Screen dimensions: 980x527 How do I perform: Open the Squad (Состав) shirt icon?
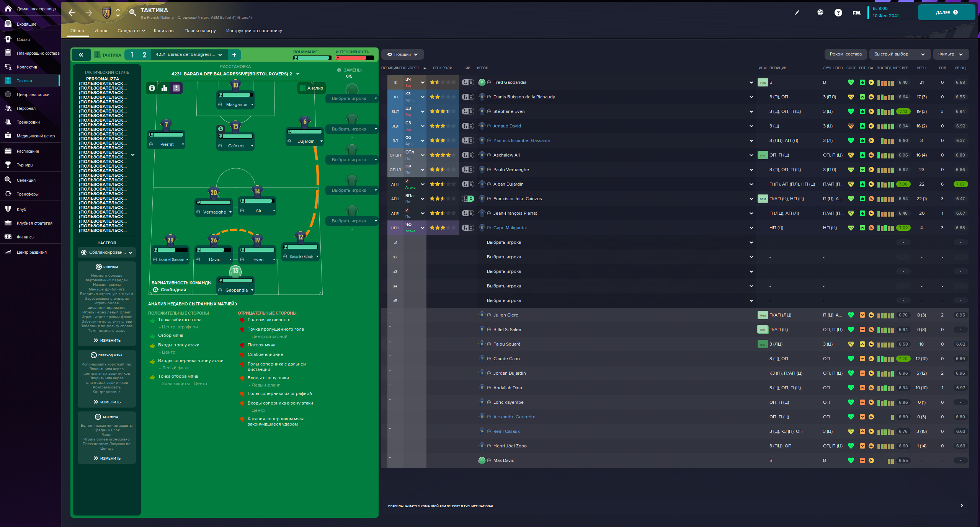pyautogui.click(x=8, y=39)
